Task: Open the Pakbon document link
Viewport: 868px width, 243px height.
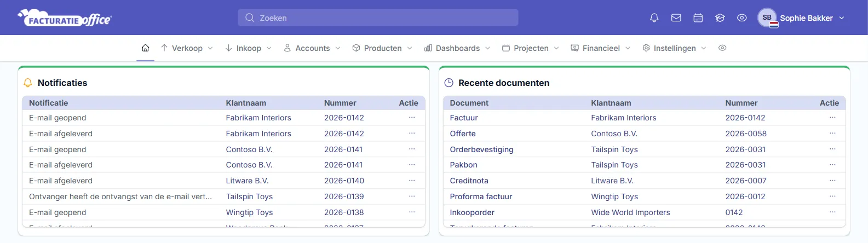Action: (x=463, y=165)
